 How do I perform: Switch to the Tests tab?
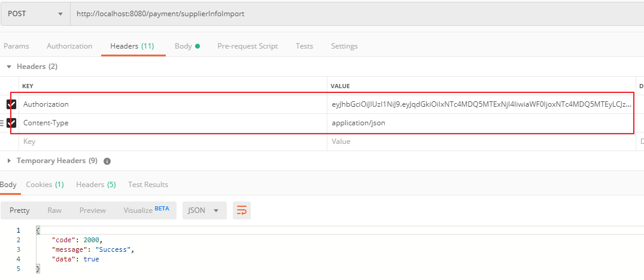tap(304, 46)
